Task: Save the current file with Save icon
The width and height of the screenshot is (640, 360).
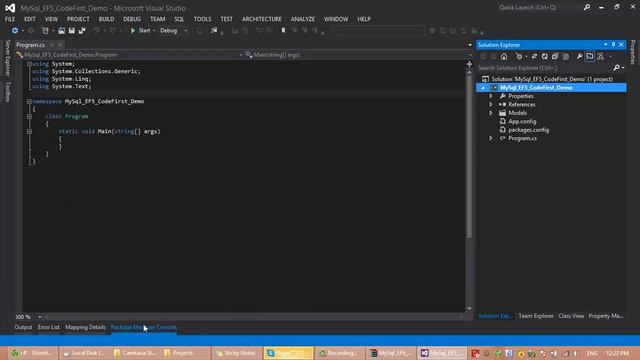Action: [72, 31]
